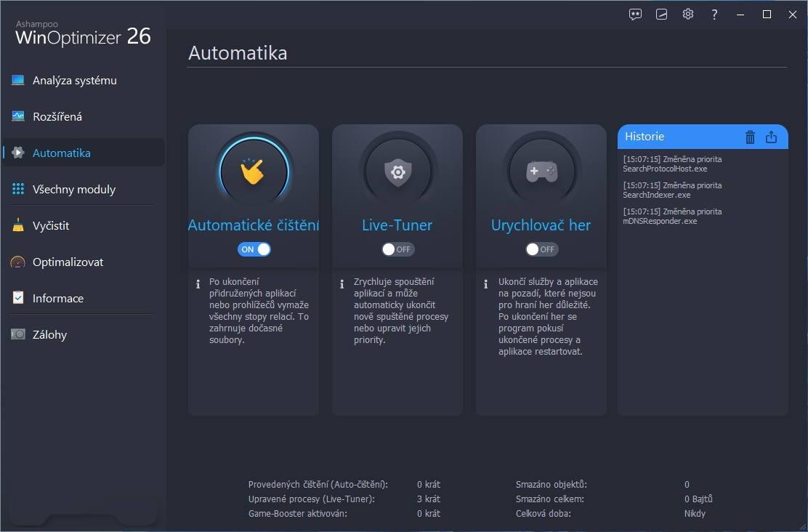The width and height of the screenshot is (808, 532).
Task: Click info icon under Automatické čištění
Action: coord(198,284)
